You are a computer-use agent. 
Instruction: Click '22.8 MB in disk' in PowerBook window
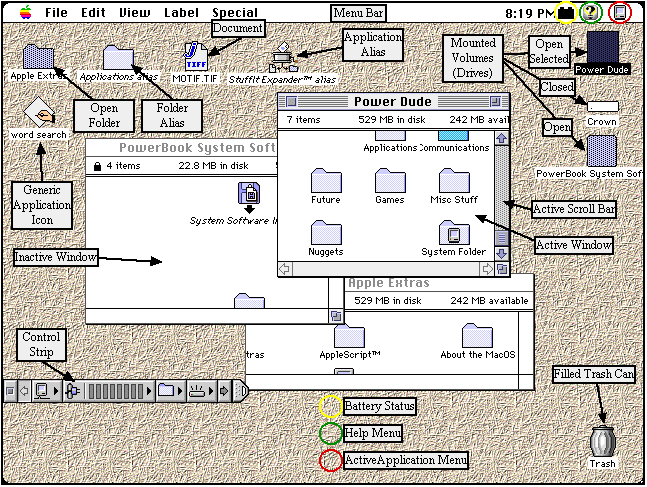pos(213,166)
